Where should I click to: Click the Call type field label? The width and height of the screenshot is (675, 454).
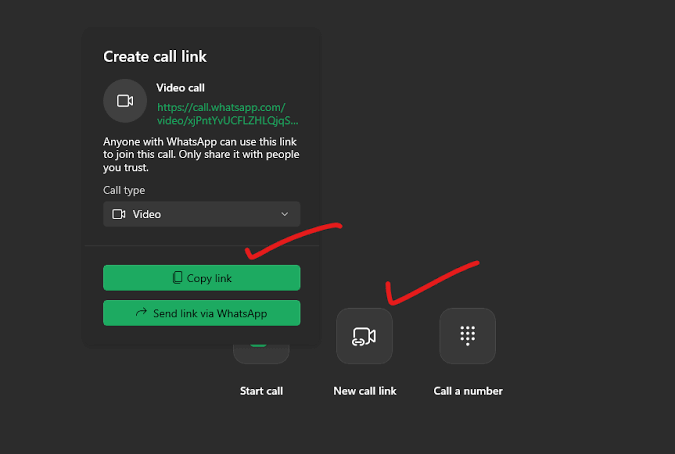point(124,190)
